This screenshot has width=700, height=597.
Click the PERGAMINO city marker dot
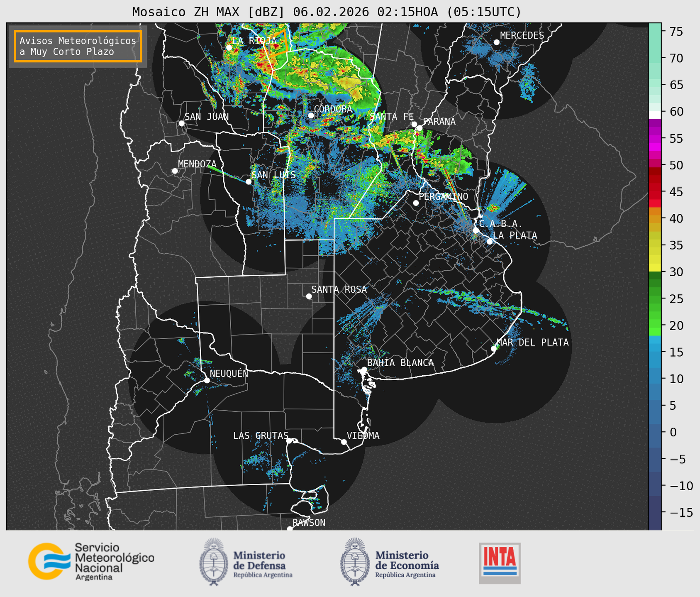click(416, 203)
